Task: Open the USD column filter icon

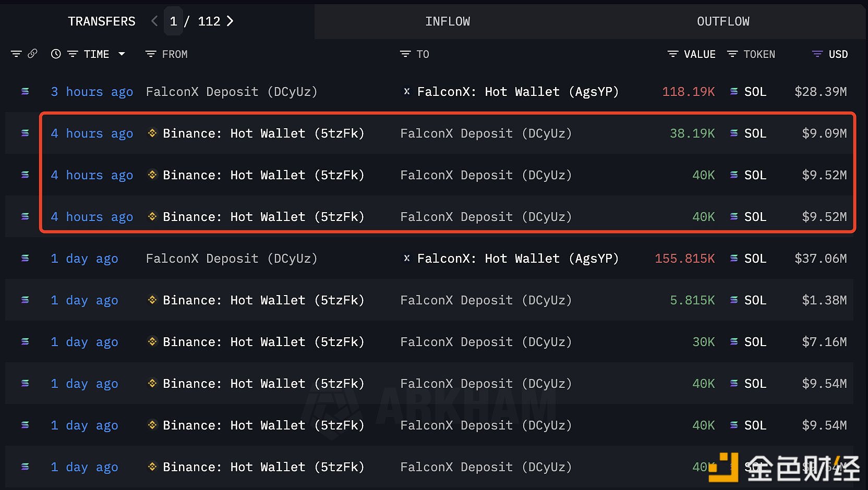Action: click(x=817, y=54)
